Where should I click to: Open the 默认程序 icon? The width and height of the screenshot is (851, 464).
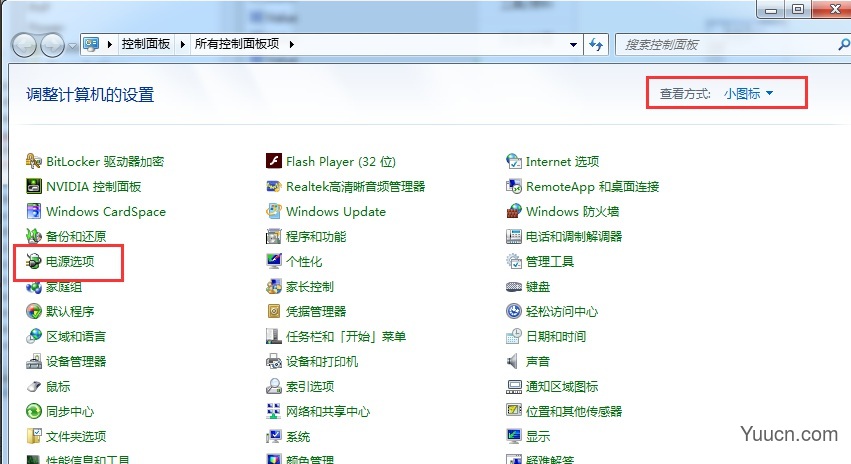point(34,311)
